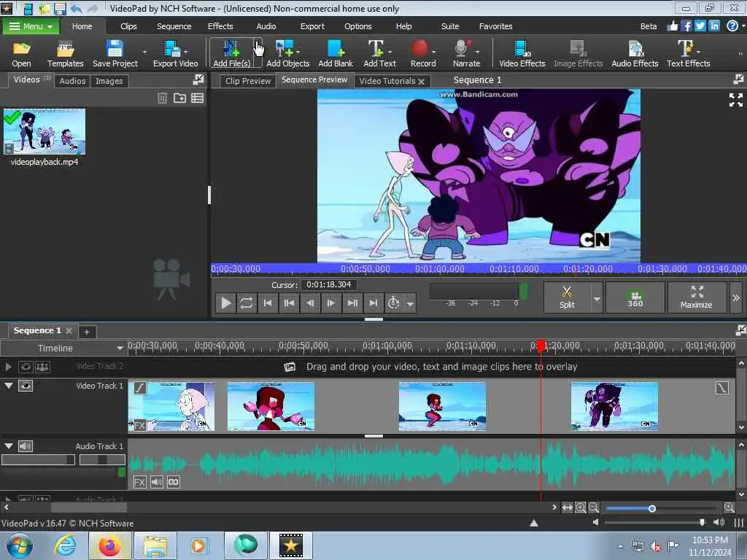Enter full screen preview with the arrows icon

point(735,100)
